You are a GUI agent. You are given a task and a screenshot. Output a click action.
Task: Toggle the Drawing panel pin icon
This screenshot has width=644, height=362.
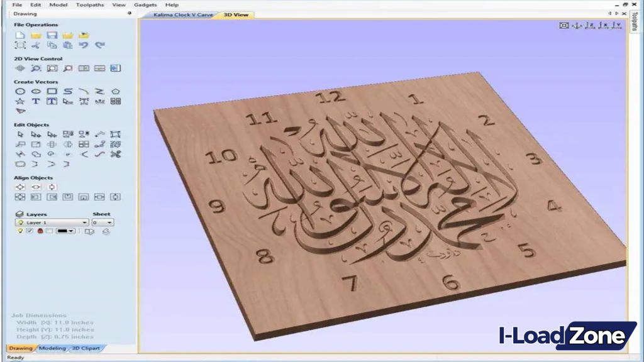[130, 13]
